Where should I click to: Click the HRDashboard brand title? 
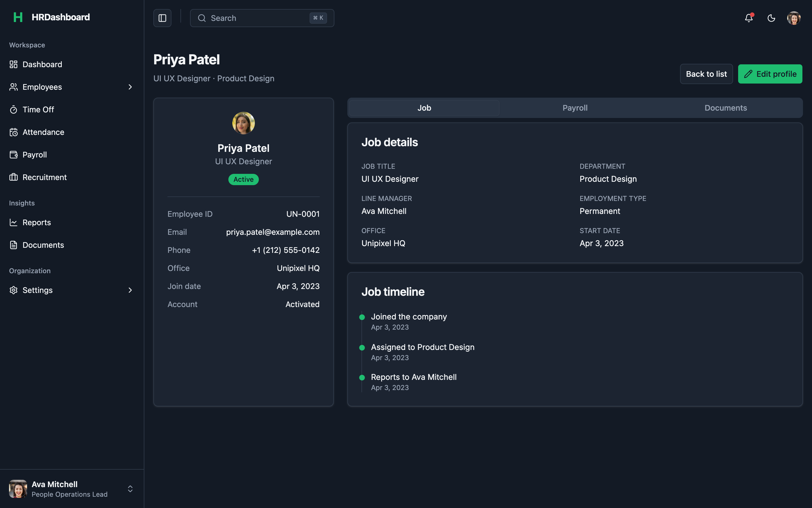(61, 17)
